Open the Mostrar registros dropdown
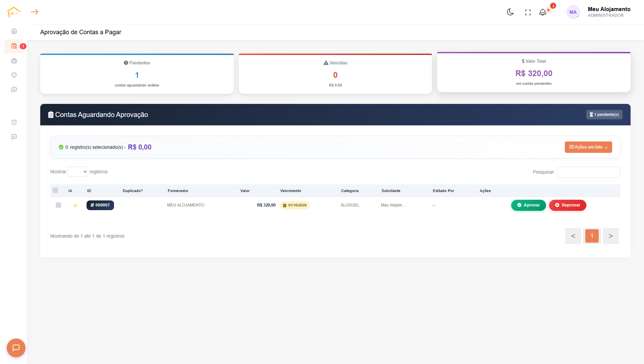This screenshot has height=364, width=644. (x=78, y=172)
